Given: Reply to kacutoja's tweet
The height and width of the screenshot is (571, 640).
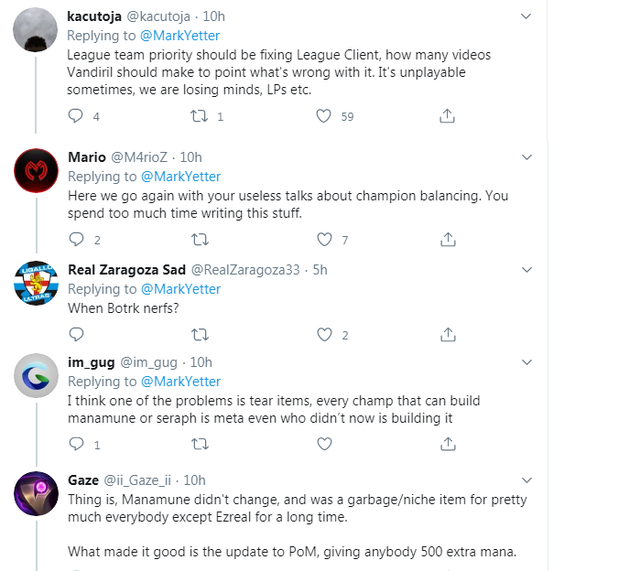Looking at the screenshot, I should 76,116.
